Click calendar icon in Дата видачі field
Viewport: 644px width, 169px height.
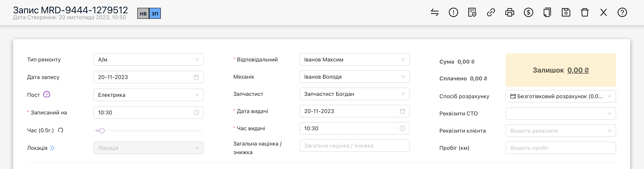[x=402, y=111]
